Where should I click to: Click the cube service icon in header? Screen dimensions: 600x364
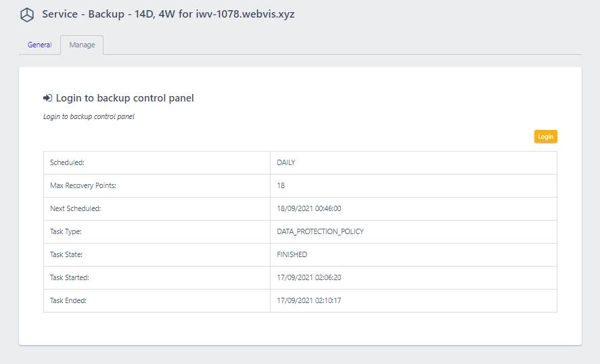click(x=27, y=15)
